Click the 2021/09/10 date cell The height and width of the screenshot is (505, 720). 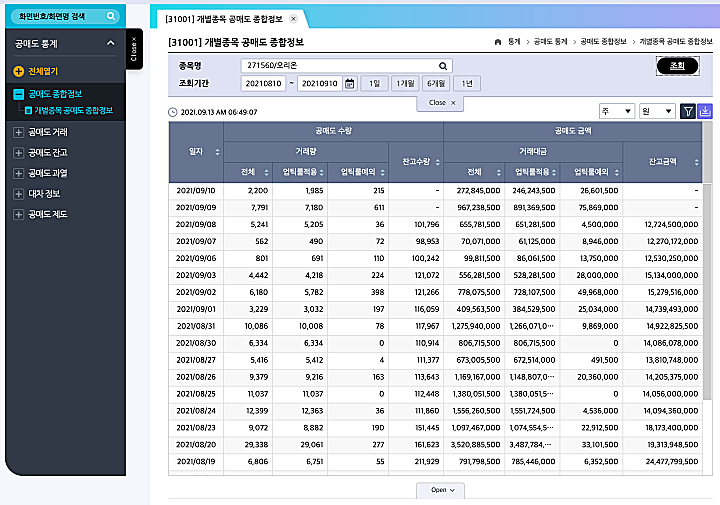click(x=196, y=191)
